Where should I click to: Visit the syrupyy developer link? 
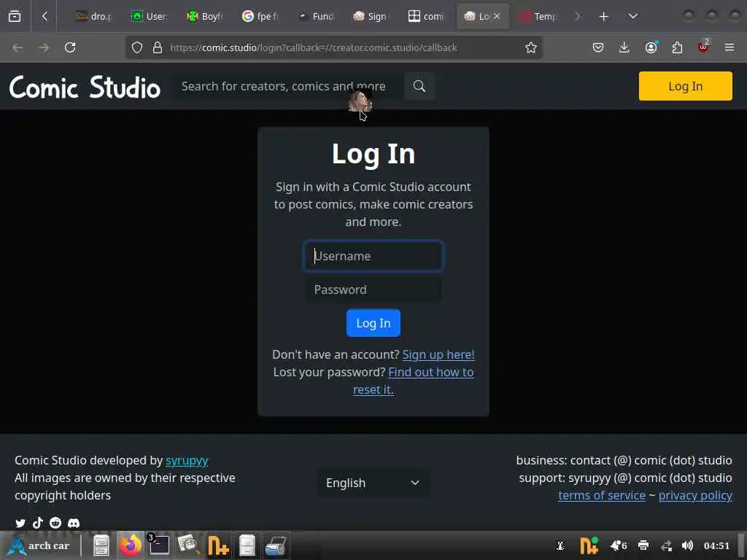[187, 461]
